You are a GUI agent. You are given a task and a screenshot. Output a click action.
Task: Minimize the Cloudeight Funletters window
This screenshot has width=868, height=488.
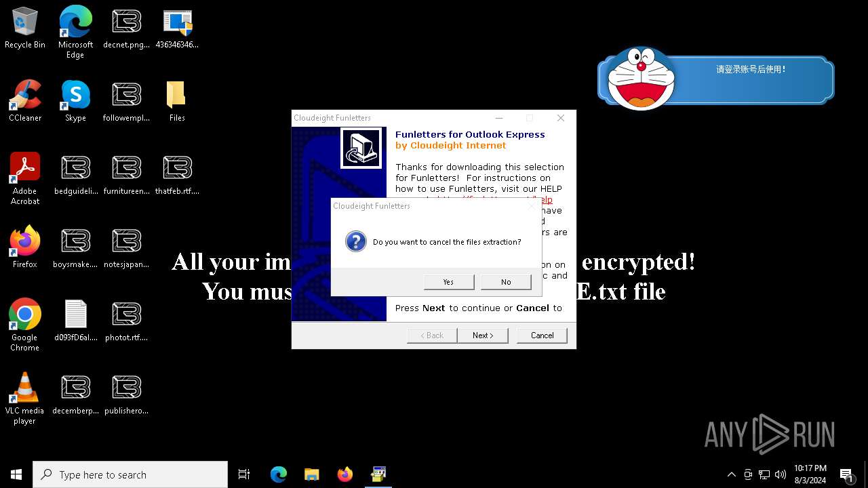click(499, 118)
